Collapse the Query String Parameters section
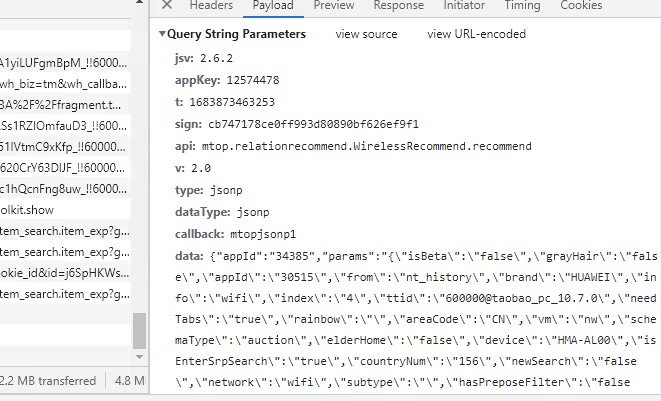The width and height of the screenshot is (661, 401). click(x=163, y=34)
